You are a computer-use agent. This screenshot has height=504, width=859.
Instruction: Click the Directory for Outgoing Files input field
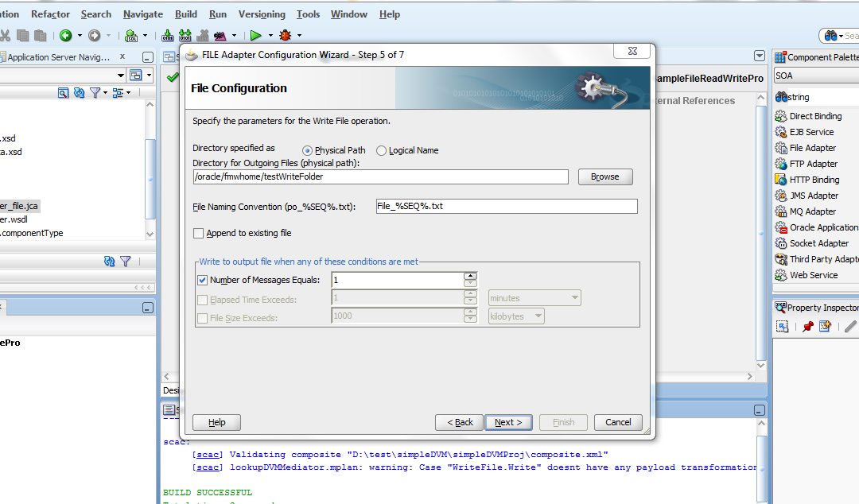(380, 176)
